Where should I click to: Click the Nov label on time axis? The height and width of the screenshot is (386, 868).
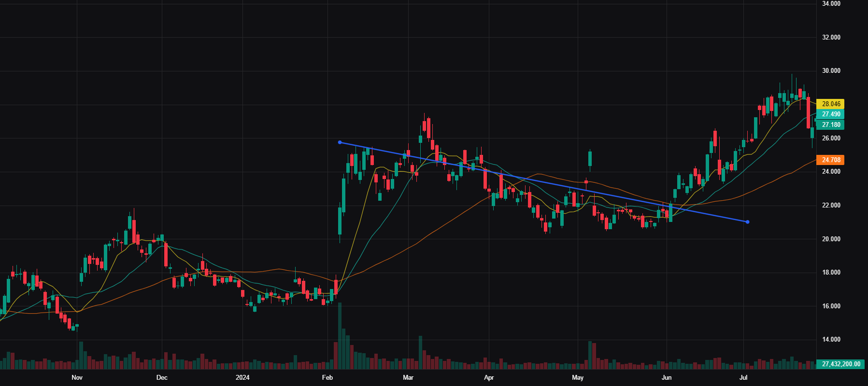tap(77, 377)
